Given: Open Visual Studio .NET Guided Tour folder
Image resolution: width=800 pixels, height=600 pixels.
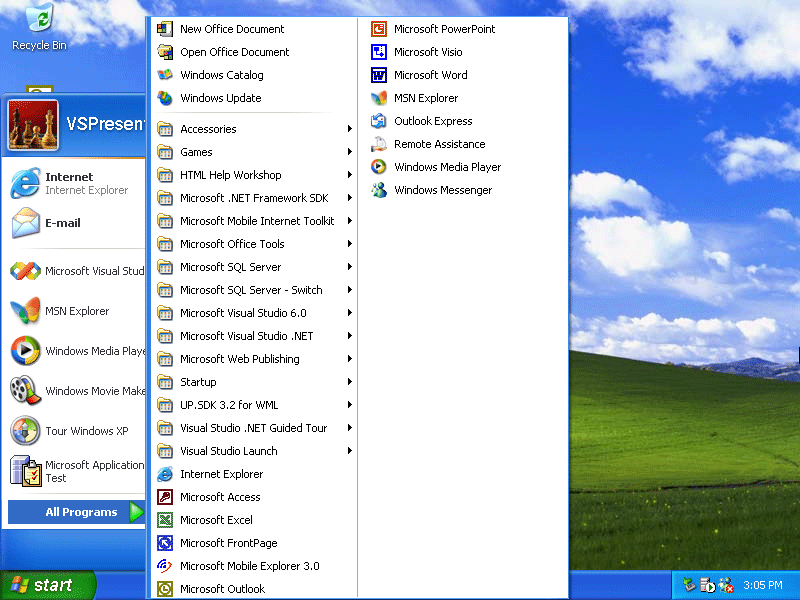Looking at the screenshot, I should point(255,428).
